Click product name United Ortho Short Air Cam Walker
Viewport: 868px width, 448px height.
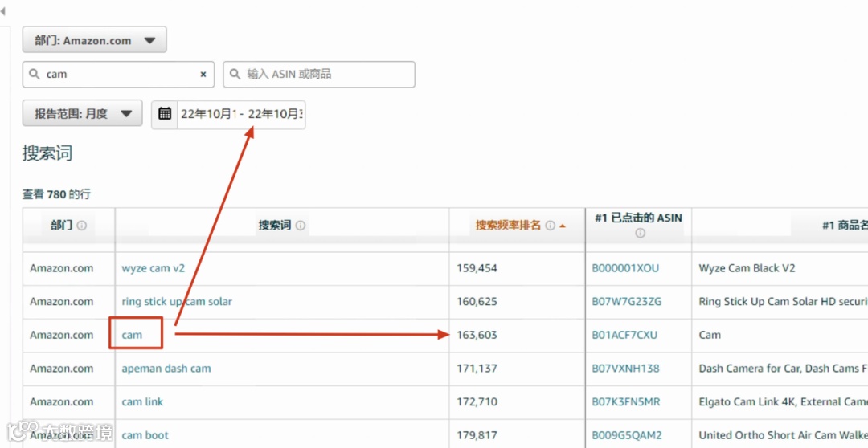click(x=783, y=435)
